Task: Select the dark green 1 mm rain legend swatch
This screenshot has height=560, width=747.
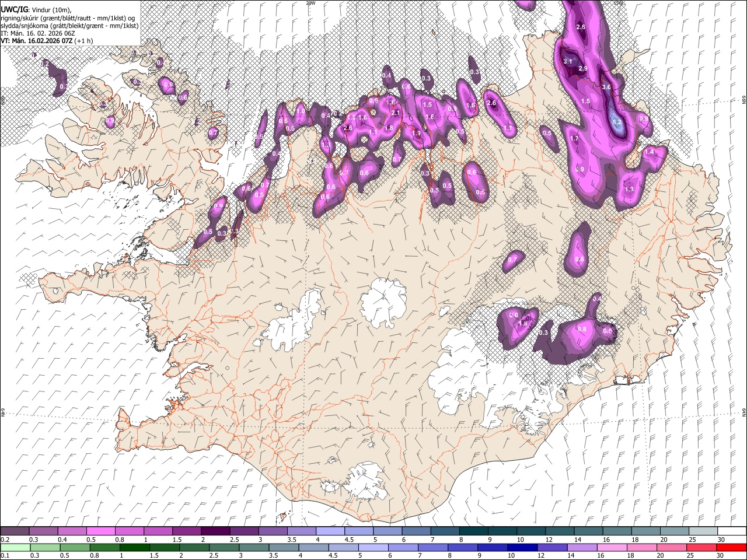Action: [135, 547]
